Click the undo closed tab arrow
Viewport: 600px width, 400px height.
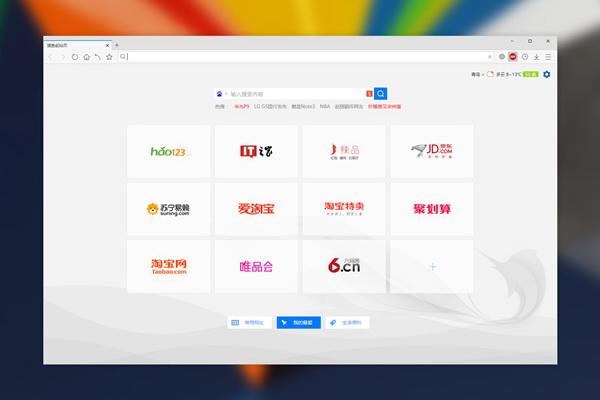[98, 57]
